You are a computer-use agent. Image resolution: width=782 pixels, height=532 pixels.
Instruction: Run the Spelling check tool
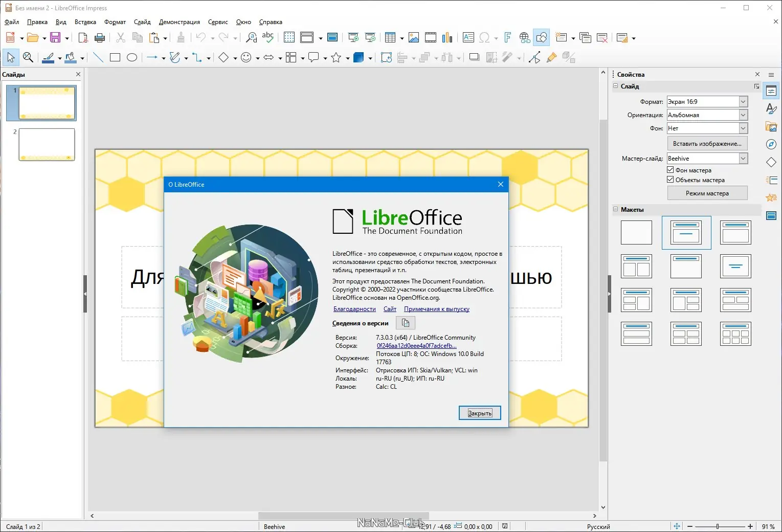tap(267, 37)
